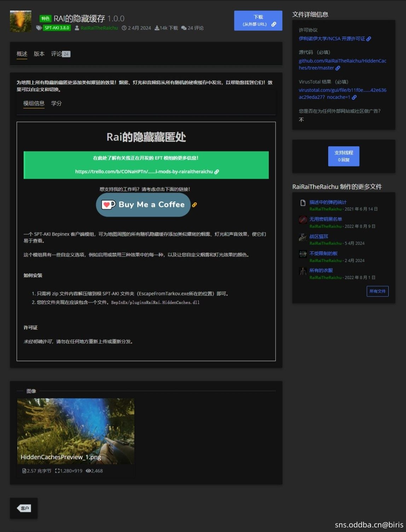Switch to the 版本 tab
This screenshot has height=532, width=406.
click(39, 54)
